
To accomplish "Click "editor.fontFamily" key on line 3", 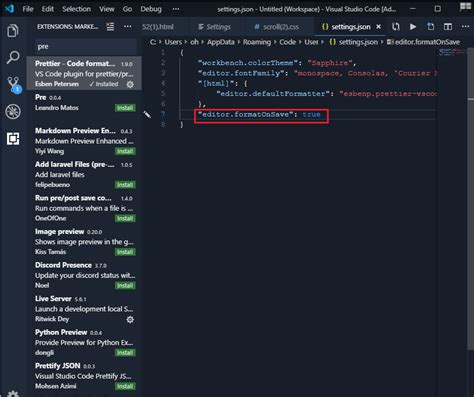I will 241,73.
